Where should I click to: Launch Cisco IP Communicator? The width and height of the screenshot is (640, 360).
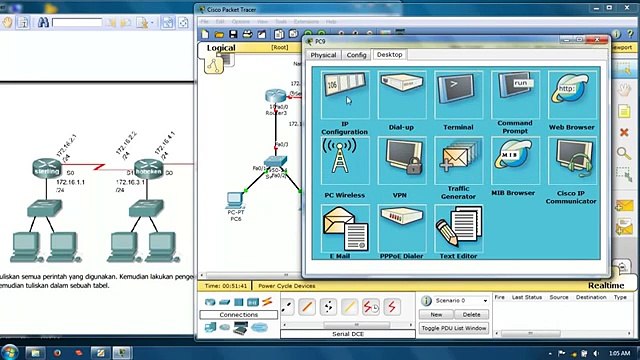(x=572, y=161)
